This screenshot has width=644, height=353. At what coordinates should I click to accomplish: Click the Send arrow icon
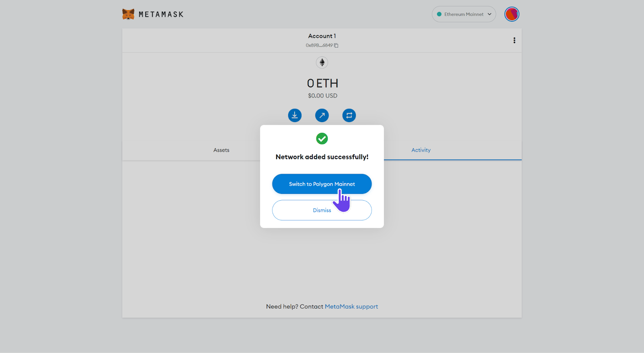pos(322,115)
